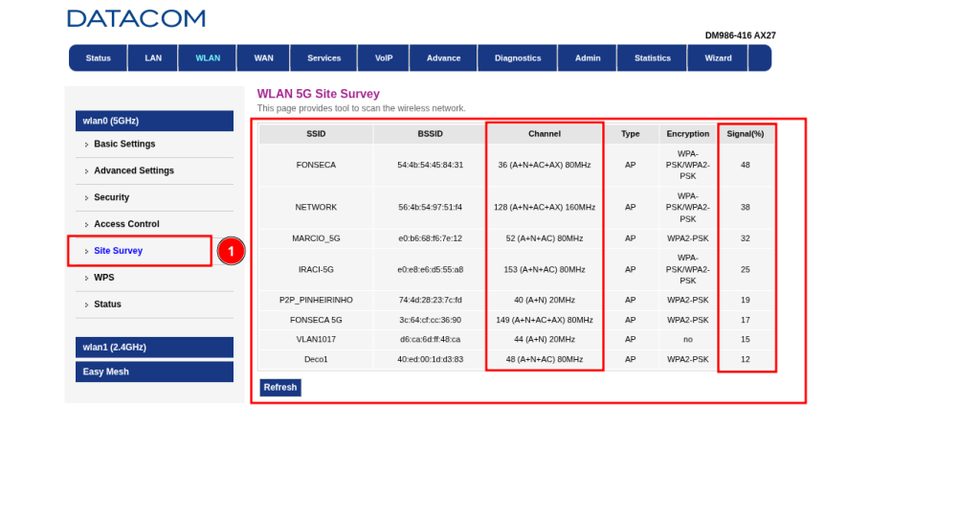Open the LAN menu tab

pos(153,58)
